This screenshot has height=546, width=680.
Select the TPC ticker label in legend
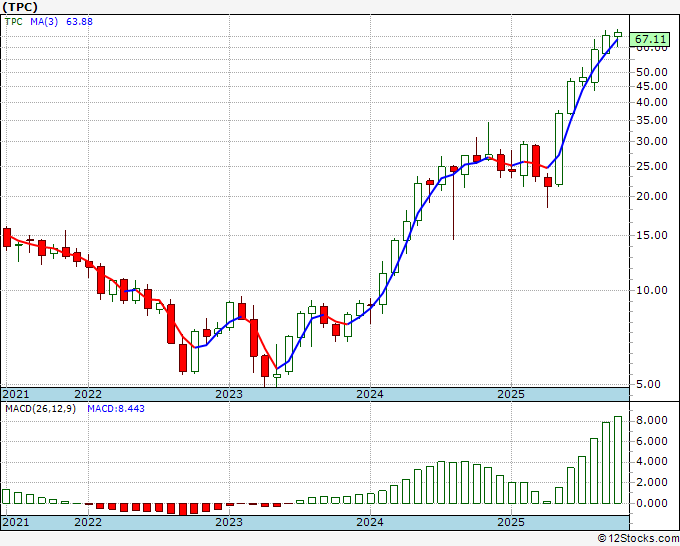(13, 22)
